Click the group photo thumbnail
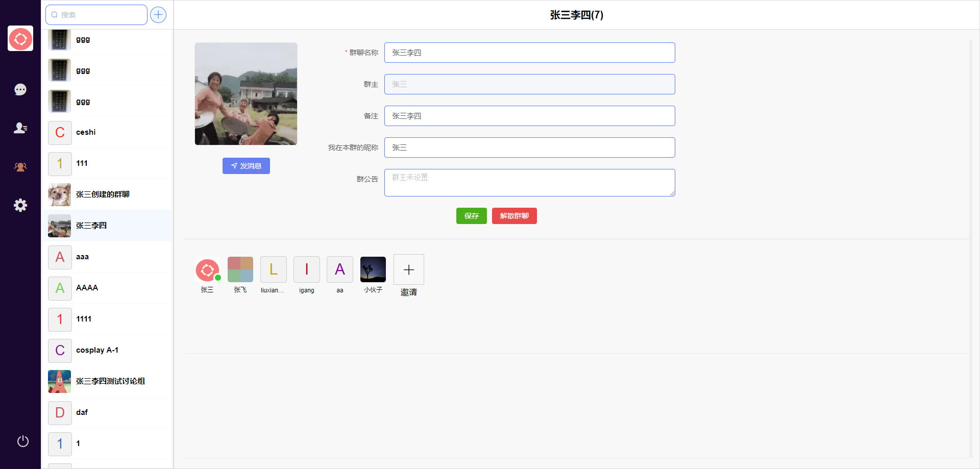 pyautogui.click(x=246, y=94)
